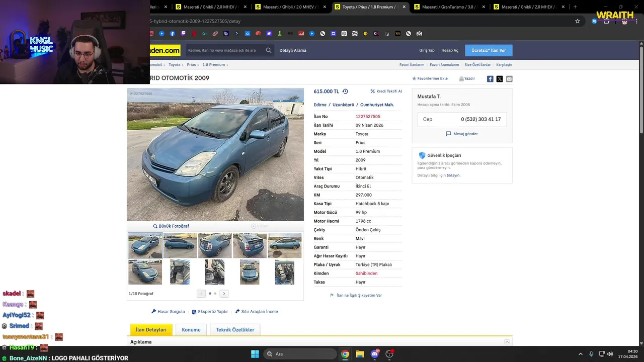Click the Cumhuriyet Mah. location link
Image resolution: width=644 pixels, height=362 pixels.
[377, 105]
